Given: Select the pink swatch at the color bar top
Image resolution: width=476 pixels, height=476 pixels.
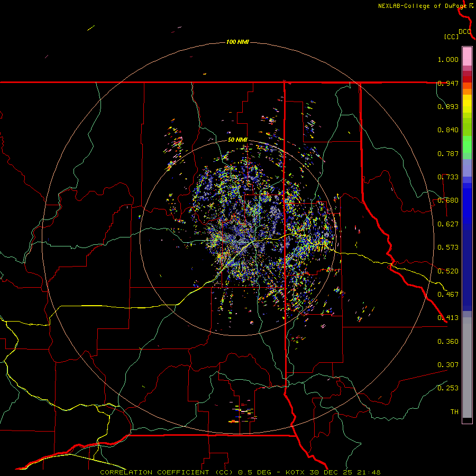Looking at the screenshot, I should [x=467, y=55].
